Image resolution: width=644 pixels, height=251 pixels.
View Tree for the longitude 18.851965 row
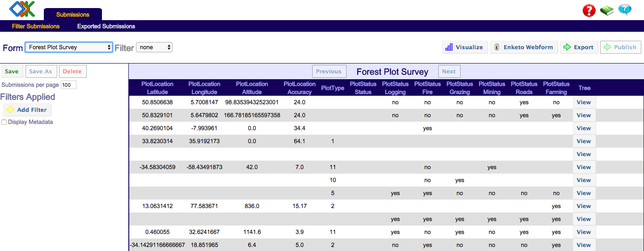point(584,245)
